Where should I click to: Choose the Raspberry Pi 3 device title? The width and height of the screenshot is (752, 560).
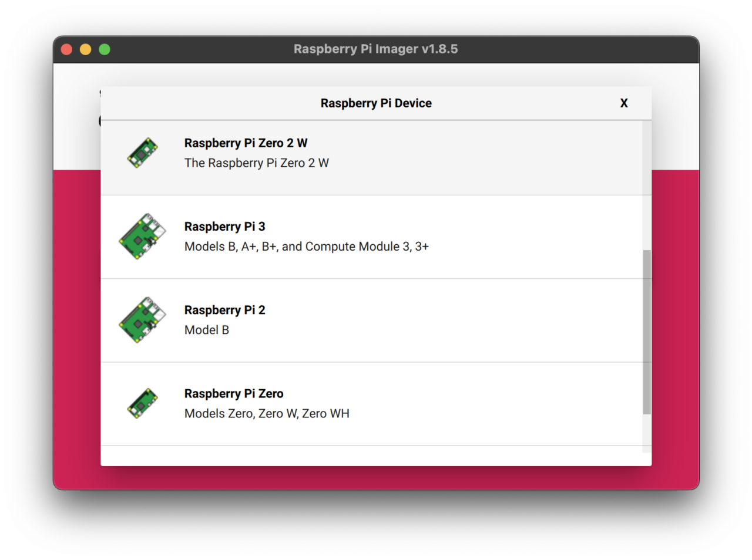click(x=224, y=227)
